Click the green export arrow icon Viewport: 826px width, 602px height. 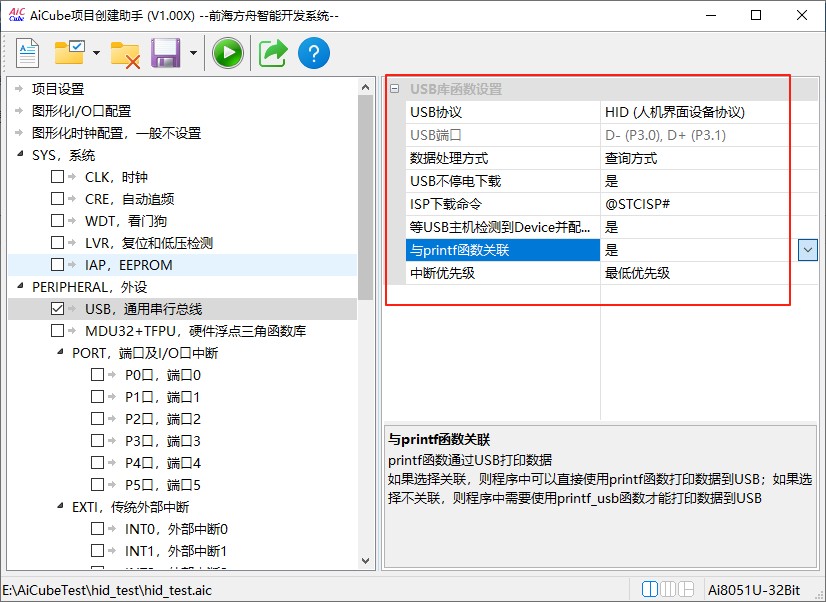[272, 53]
